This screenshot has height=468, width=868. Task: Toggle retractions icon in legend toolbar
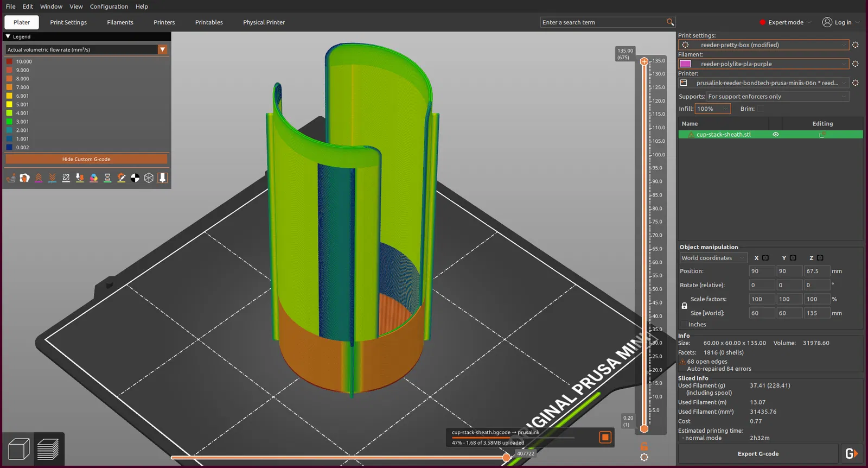39,178
